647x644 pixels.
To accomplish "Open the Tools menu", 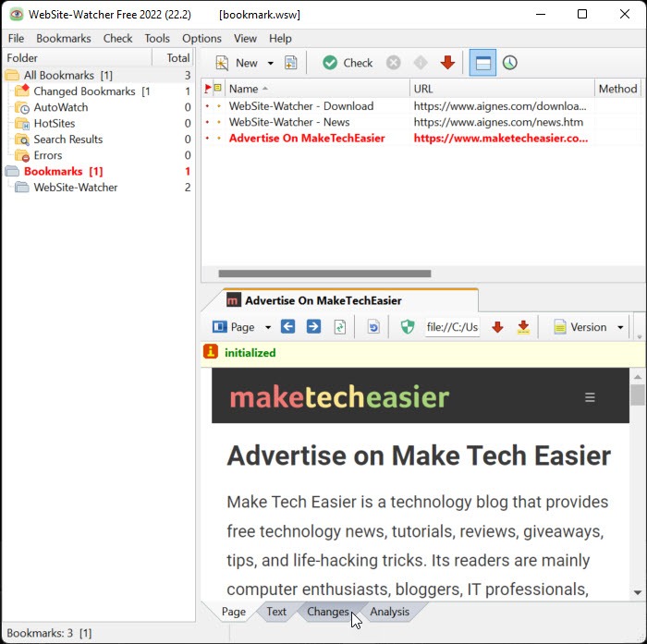I will (x=157, y=39).
